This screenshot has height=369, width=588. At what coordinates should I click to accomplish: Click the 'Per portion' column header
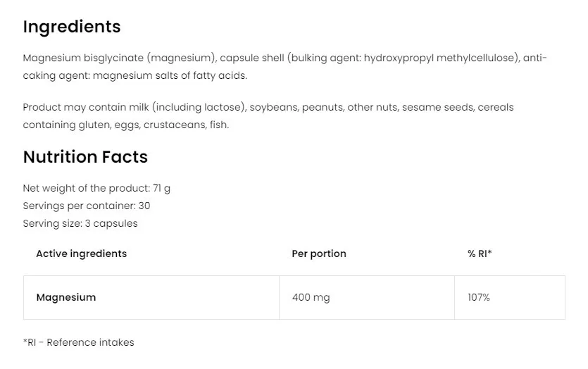(319, 254)
